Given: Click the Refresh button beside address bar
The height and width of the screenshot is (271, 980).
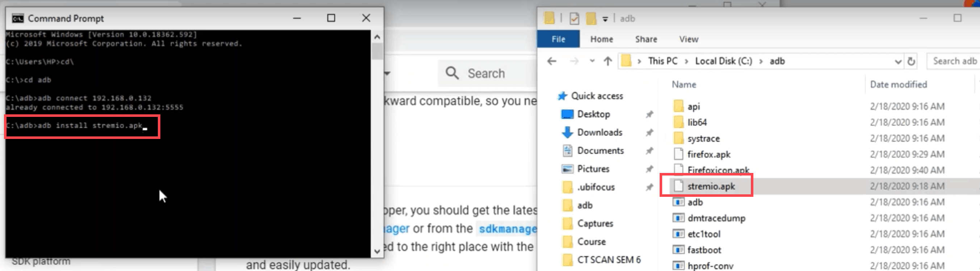Looking at the screenshot, I should (911, 61).
